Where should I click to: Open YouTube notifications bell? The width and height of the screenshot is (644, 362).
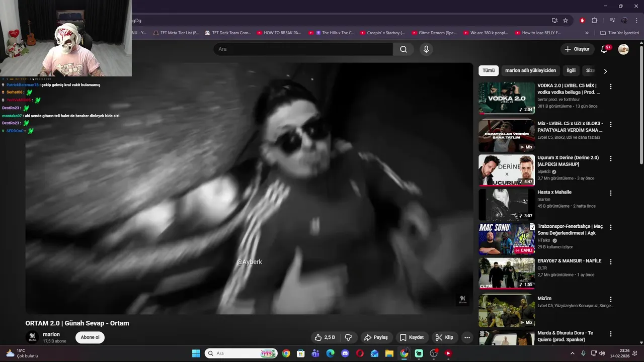pyautogui.click(x=604, y=49)
